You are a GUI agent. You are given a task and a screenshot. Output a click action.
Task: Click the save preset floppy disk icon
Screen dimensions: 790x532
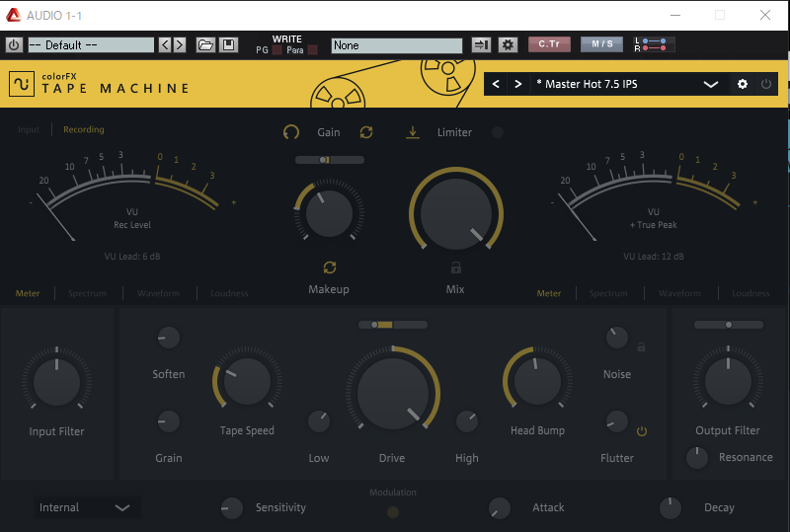pos(228,45)
